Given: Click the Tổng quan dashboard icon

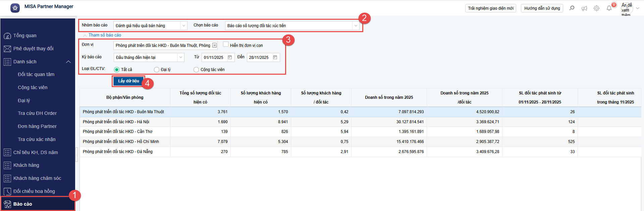Looking at the screenshot, I should tap(7, 36).
